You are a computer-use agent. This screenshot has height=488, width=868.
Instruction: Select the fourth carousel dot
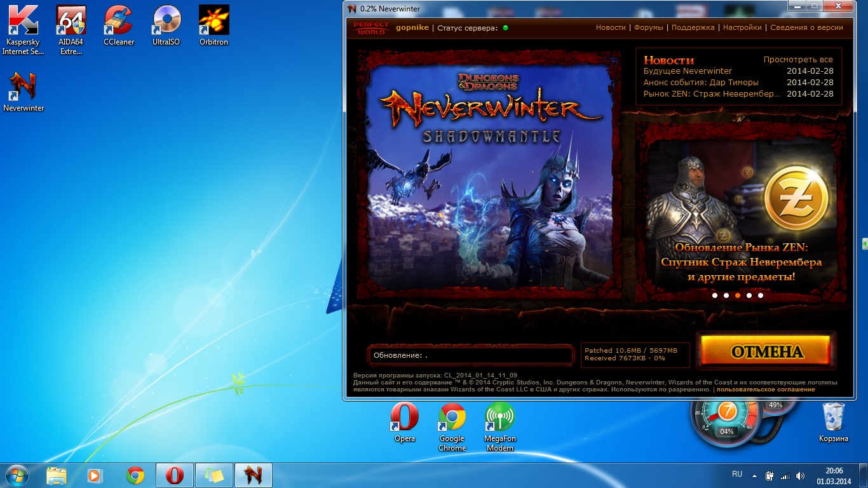coord(749,295)
